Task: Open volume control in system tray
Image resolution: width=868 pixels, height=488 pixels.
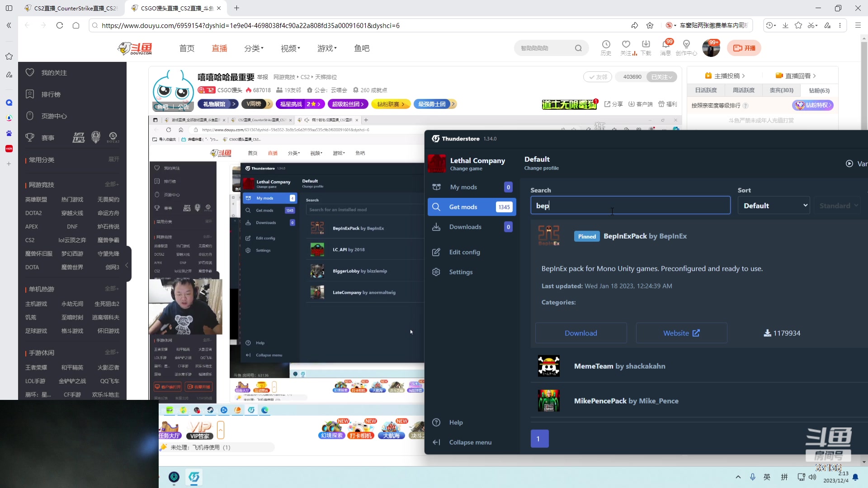Action: [x=812, y=477]
